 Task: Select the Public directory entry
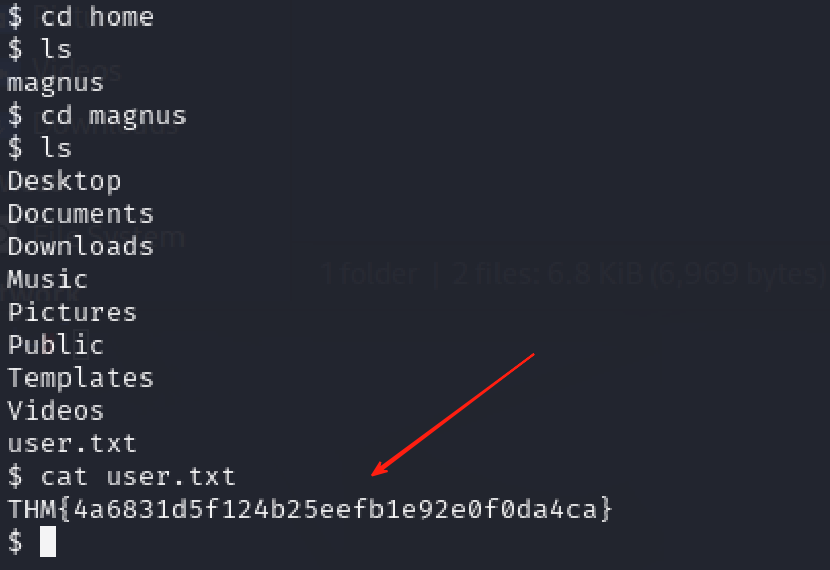coord(56,345)
